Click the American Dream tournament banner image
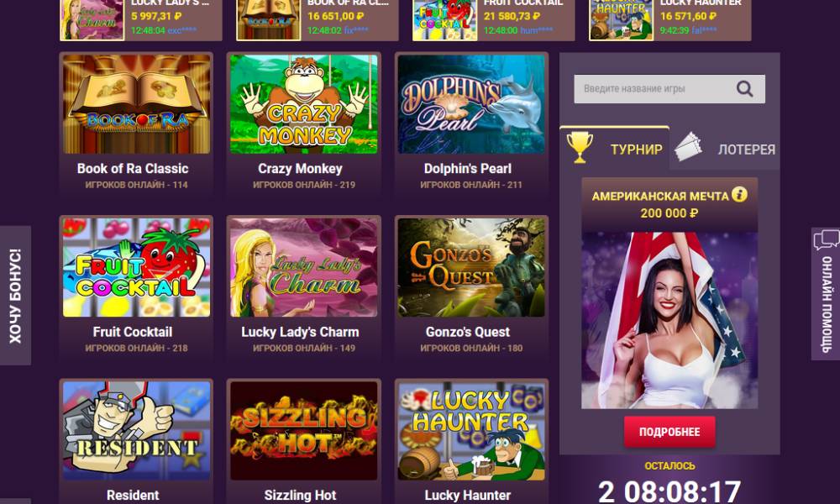 (669, 320)
